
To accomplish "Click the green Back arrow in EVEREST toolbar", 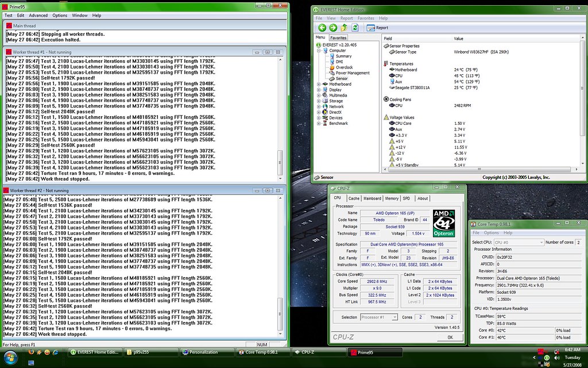I will 322,28.
